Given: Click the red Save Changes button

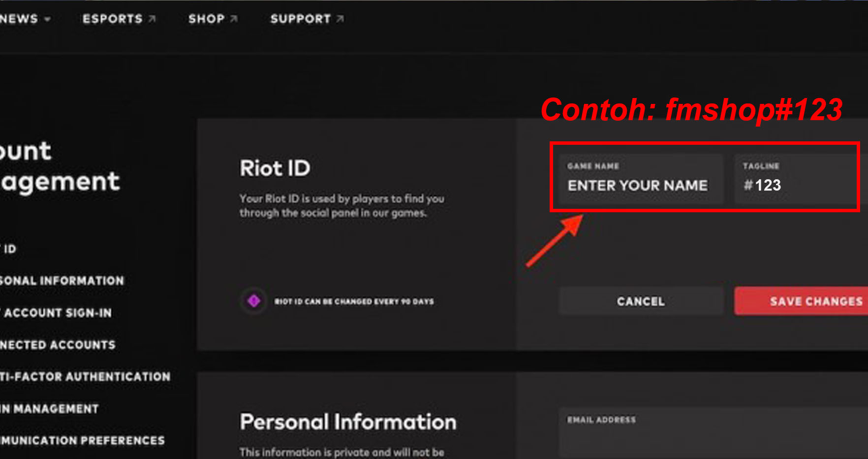Looking at the screenshot, I should (803, 301).
